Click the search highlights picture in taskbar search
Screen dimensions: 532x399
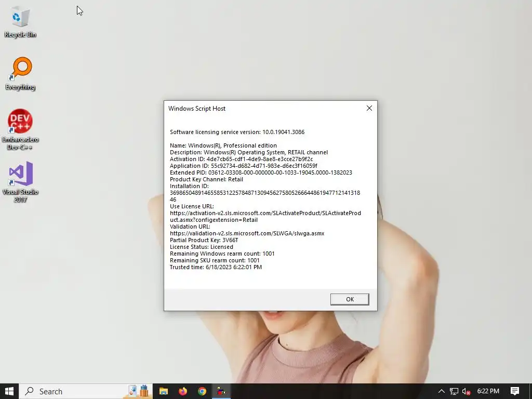pos(138,391)
